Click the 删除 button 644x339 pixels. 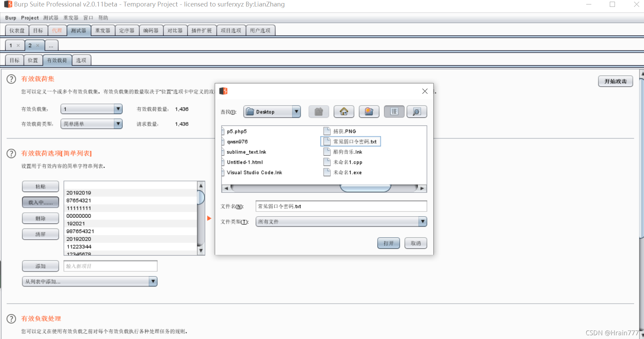pos(40,218)
